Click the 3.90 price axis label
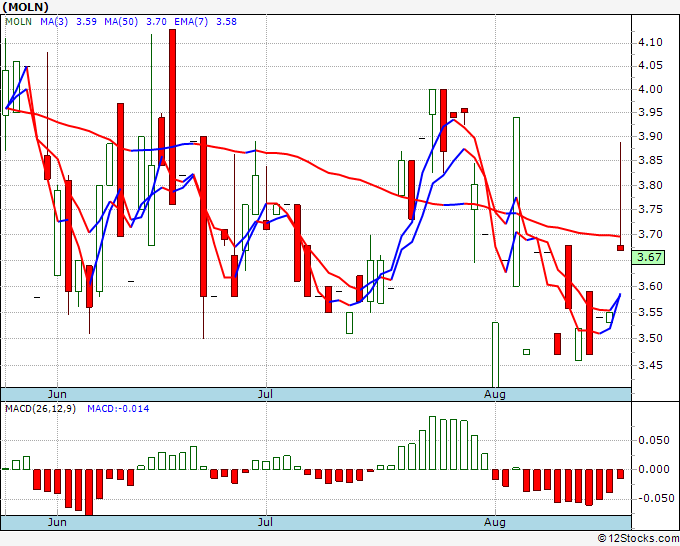Viewport: 680px width, 546px height. [x=650, y=136]
